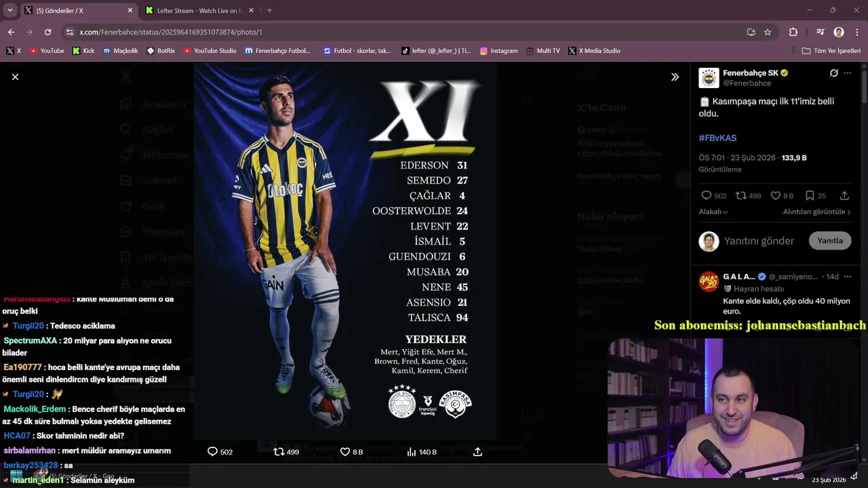Open the #FBvKAS hashtag link
The height and width of the screenshot is (488, 868).
pos(717,138)
